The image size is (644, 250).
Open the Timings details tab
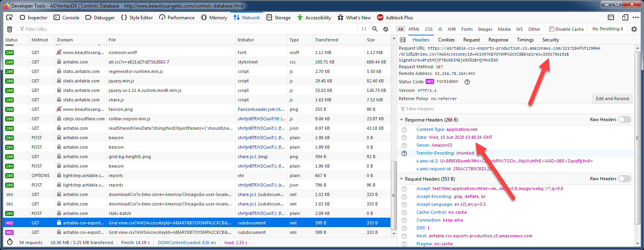tap(525, 40)
